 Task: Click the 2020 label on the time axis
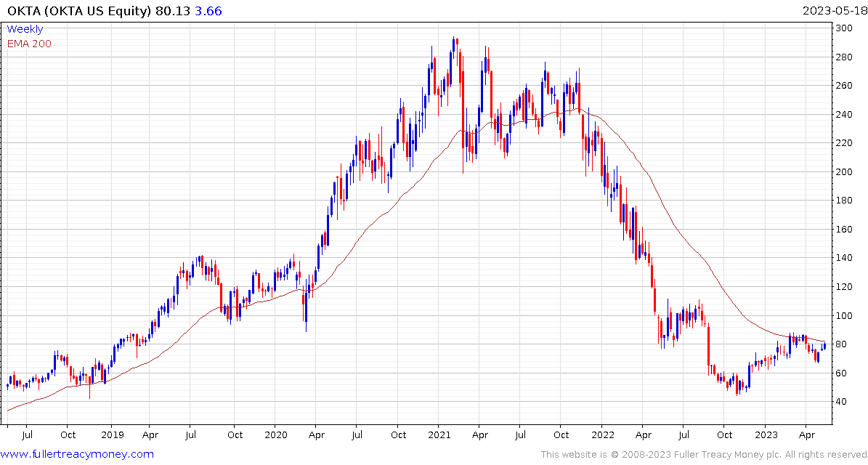(276, 435)
